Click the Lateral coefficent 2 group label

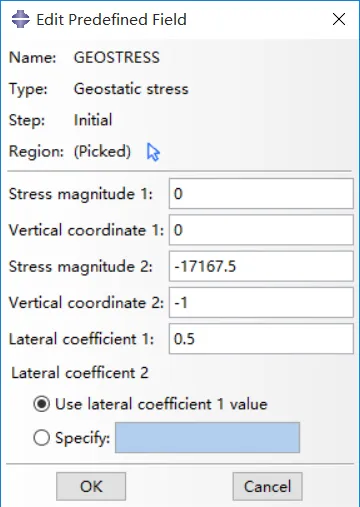click(x=80, y=373)
